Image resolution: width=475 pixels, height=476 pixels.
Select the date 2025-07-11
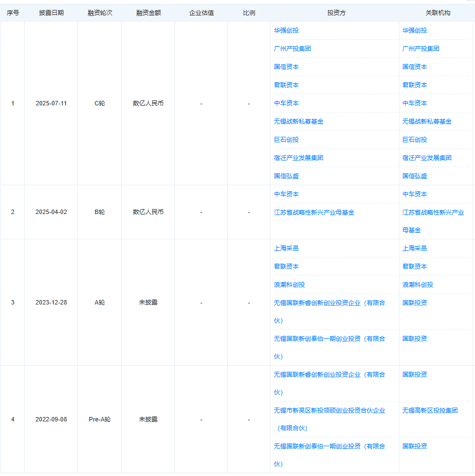(x=51, y=103)
